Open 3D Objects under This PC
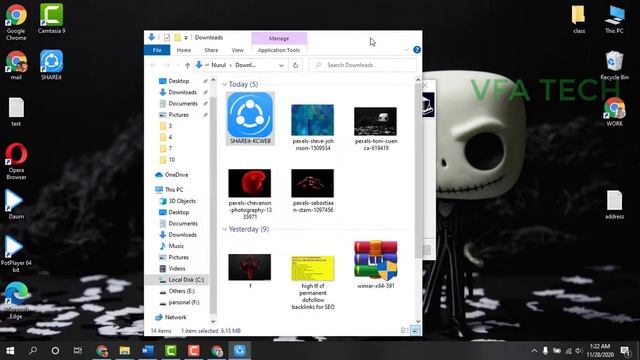This screenshot has width=640, height=360. pyautogui.click(x=182, y=201)
